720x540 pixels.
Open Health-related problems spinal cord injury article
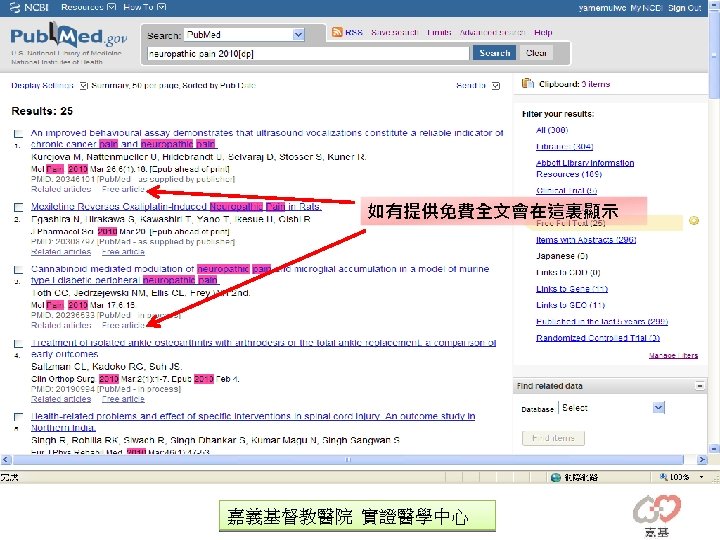coord(253,422)
